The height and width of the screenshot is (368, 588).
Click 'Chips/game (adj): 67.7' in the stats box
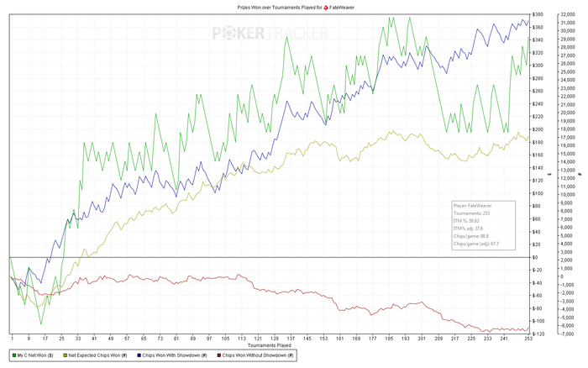476,244
